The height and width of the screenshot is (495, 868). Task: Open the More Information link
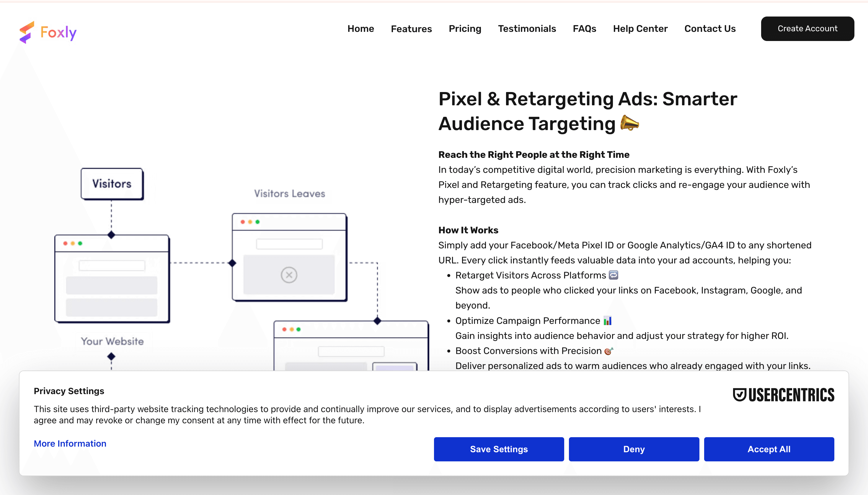click(70, 443)
